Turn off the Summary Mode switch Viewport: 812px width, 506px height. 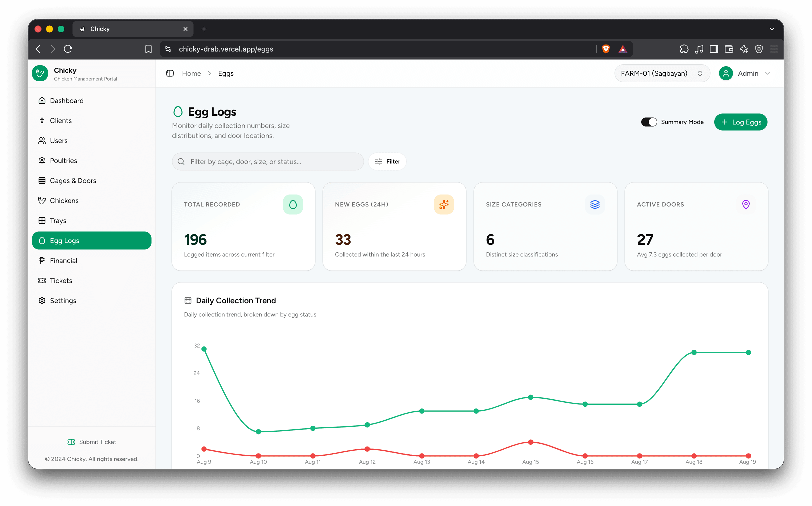click(649, 122)
